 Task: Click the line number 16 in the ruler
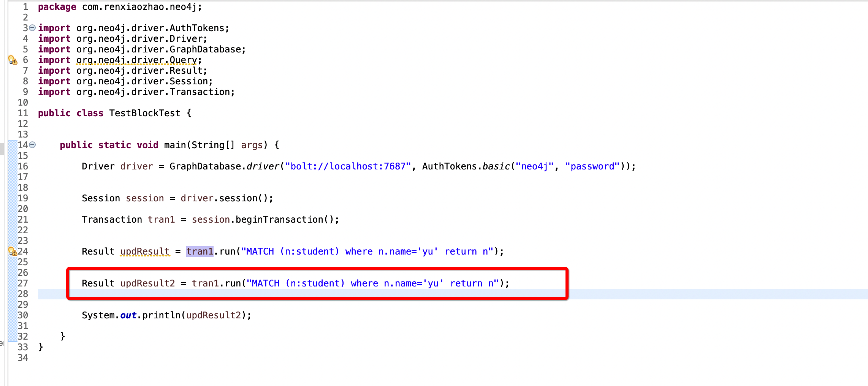click(x=22, y=166)
